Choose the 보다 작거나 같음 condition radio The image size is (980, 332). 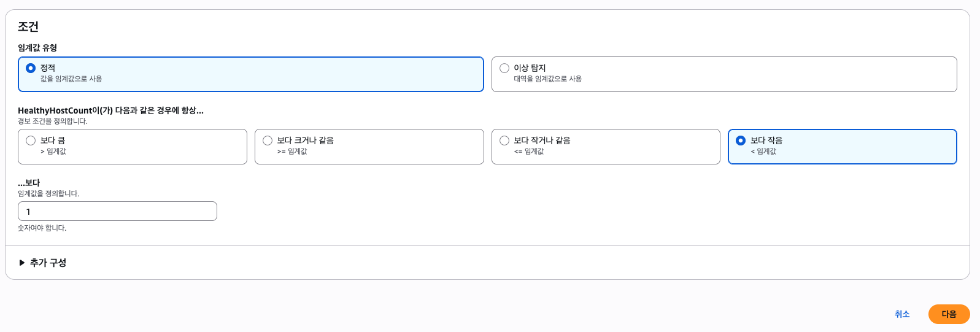[504, 141]
